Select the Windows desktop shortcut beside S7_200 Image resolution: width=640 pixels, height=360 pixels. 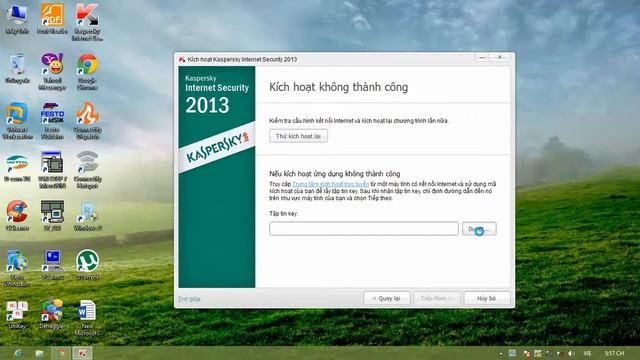coord(87,216)
